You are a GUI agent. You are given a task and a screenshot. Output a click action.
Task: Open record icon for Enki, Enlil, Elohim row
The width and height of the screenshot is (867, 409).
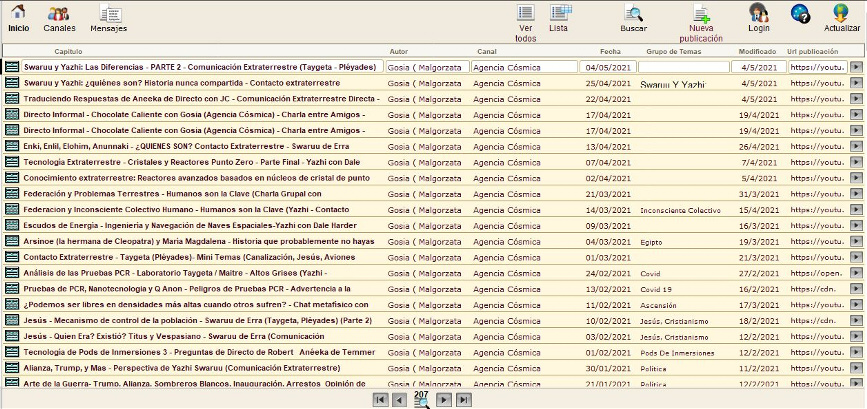[x=12, y=146]
